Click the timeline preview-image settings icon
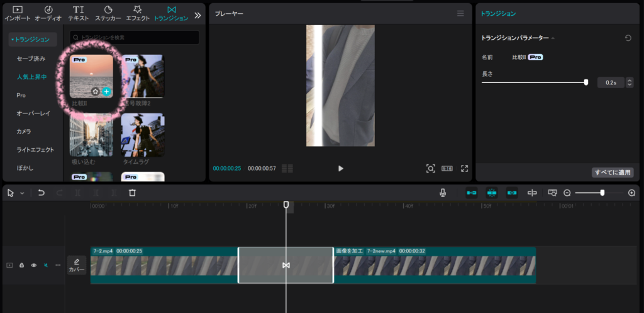644x313 pixels. [552, 193]
